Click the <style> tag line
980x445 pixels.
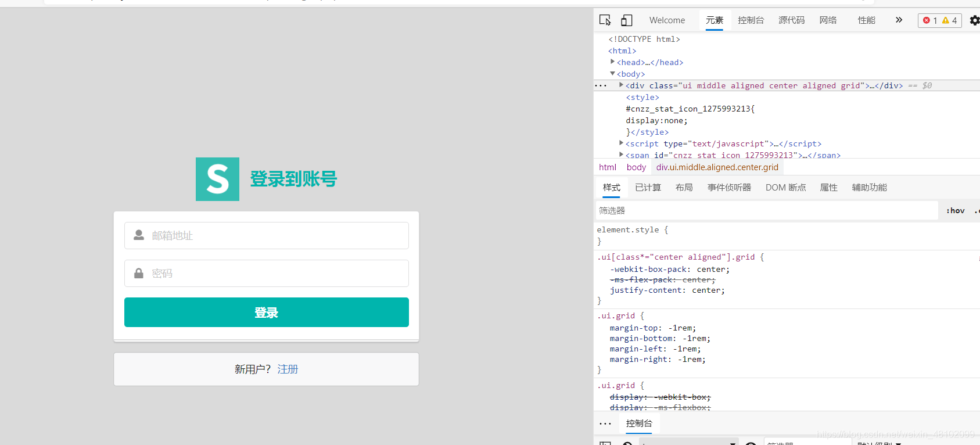tap(642, 97)
